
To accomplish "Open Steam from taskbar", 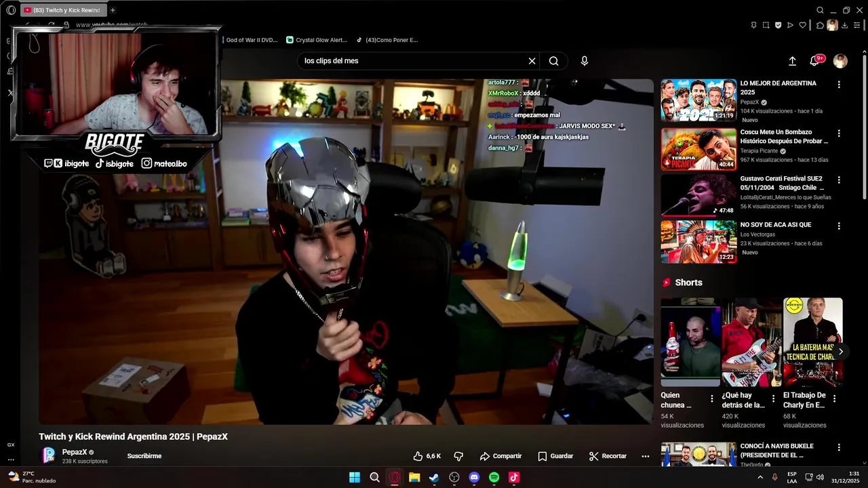I will 434,477.
